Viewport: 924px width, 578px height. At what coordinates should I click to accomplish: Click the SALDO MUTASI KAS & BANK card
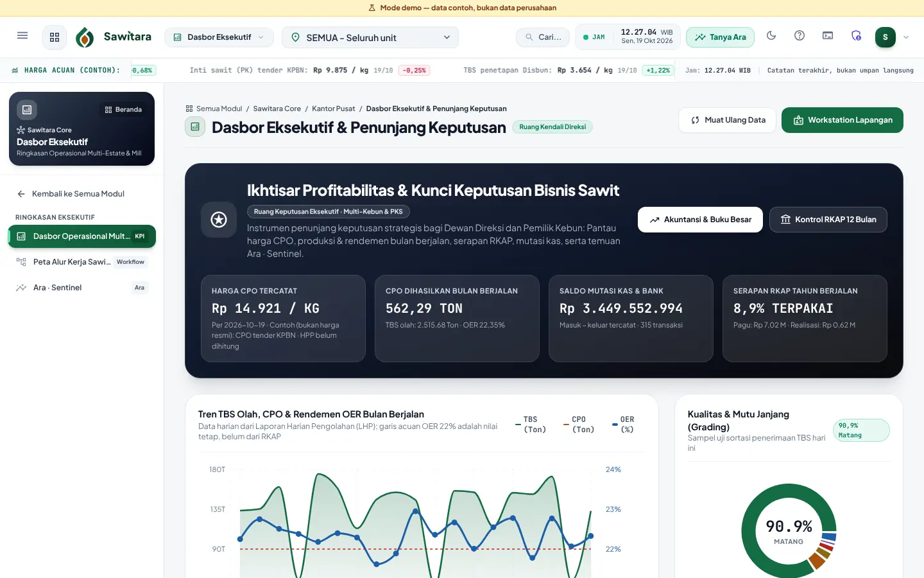point(631,319)
